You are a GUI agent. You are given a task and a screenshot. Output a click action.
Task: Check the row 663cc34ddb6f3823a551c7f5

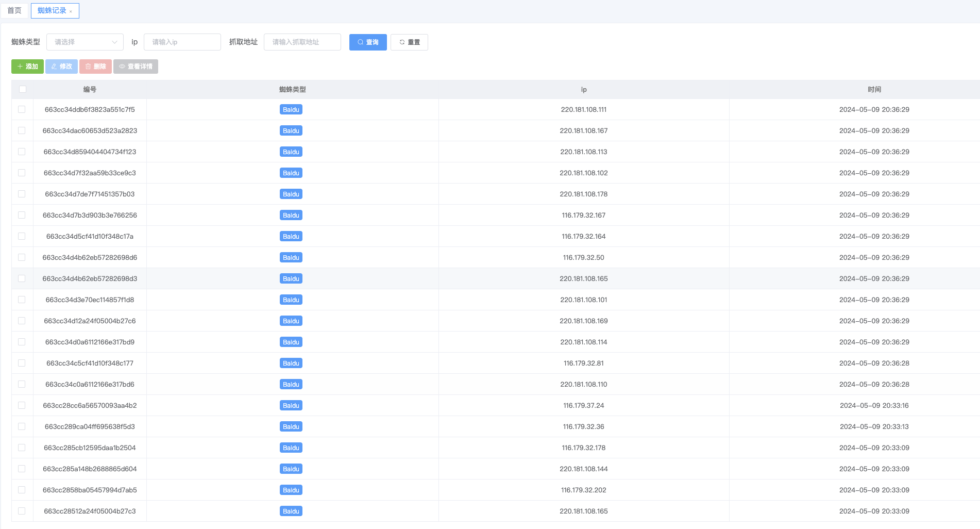(22, 109)
